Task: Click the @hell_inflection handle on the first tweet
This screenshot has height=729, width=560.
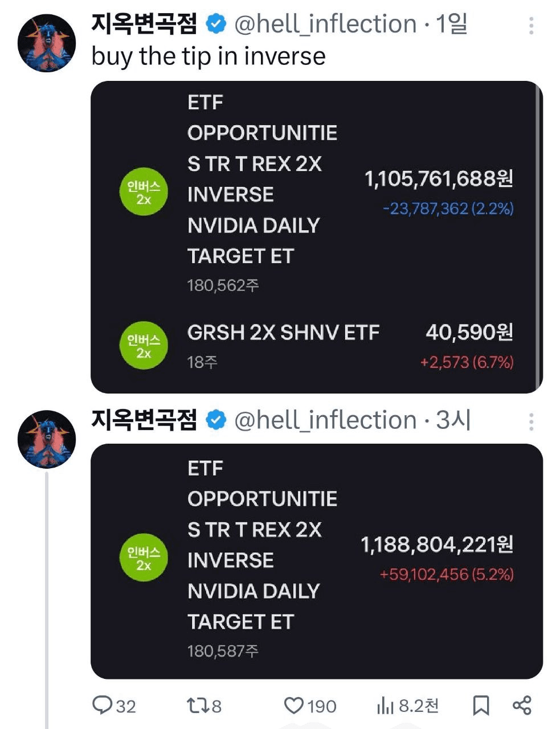Action: click(x=325, y=24)
